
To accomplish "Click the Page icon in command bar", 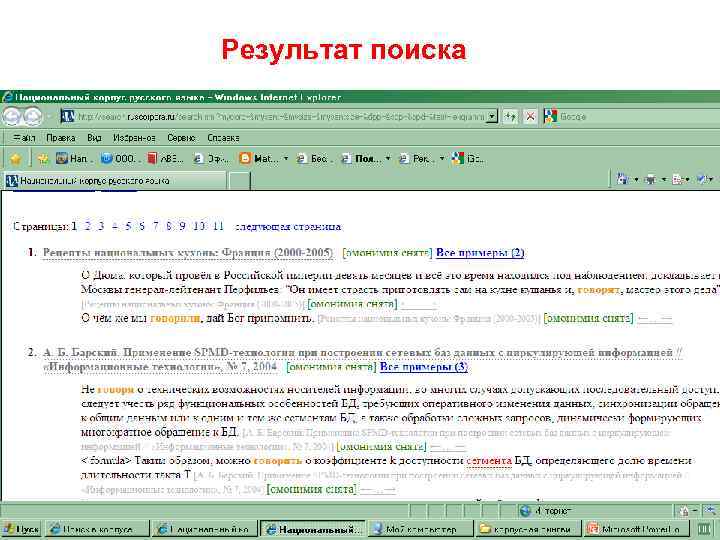I will coord(677,180).
